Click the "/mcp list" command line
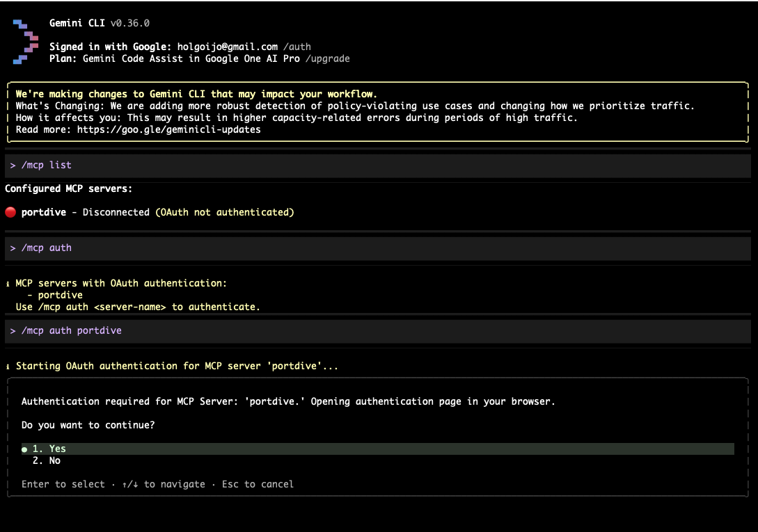758x532 pixels. pyautogui.click(x=377, y=166)
